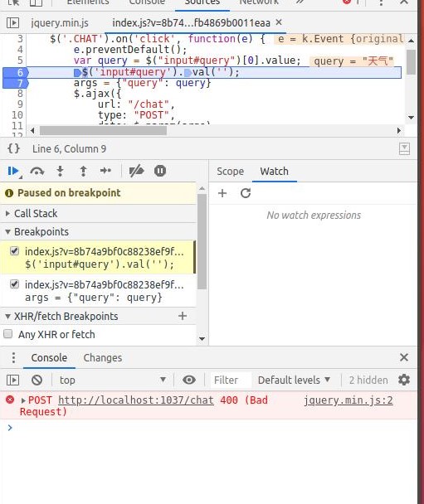Open the jquery.min.js file tab
The height and width of the screenshot is (504, 424).
point(60,23)
